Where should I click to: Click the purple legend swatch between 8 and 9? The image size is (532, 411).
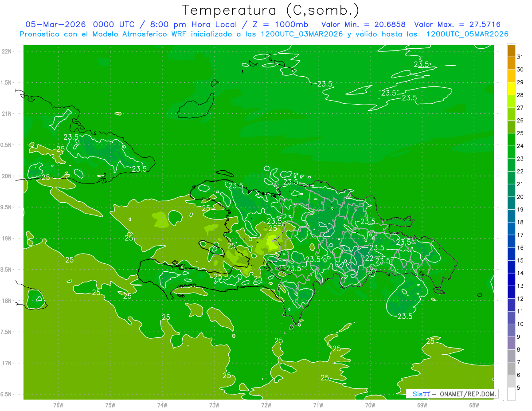[x=511, y=343]
